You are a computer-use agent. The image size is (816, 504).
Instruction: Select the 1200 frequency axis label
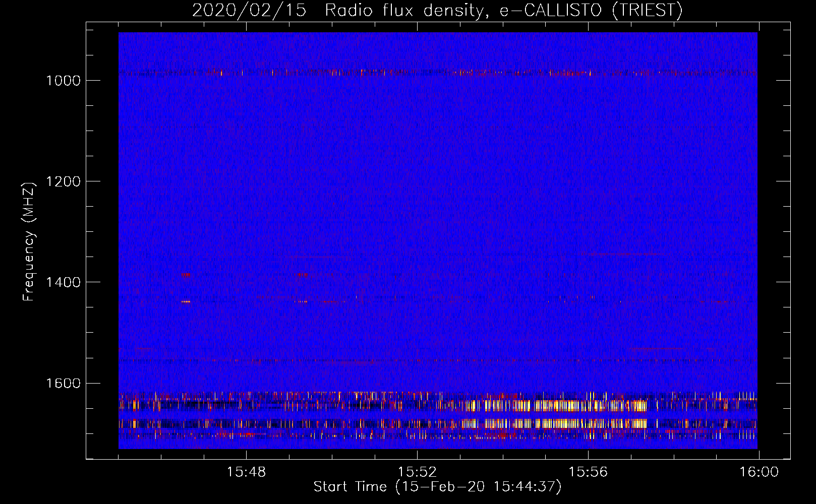coord(63,181)
